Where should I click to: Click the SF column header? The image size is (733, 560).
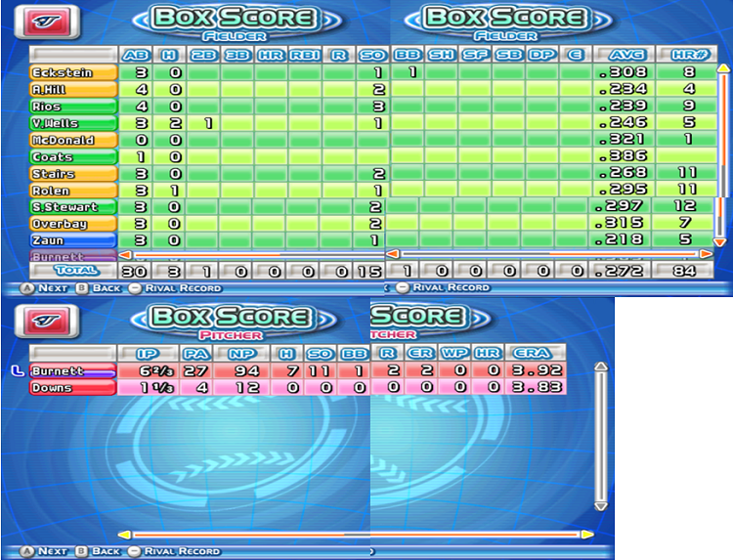[x=475, y=55]
